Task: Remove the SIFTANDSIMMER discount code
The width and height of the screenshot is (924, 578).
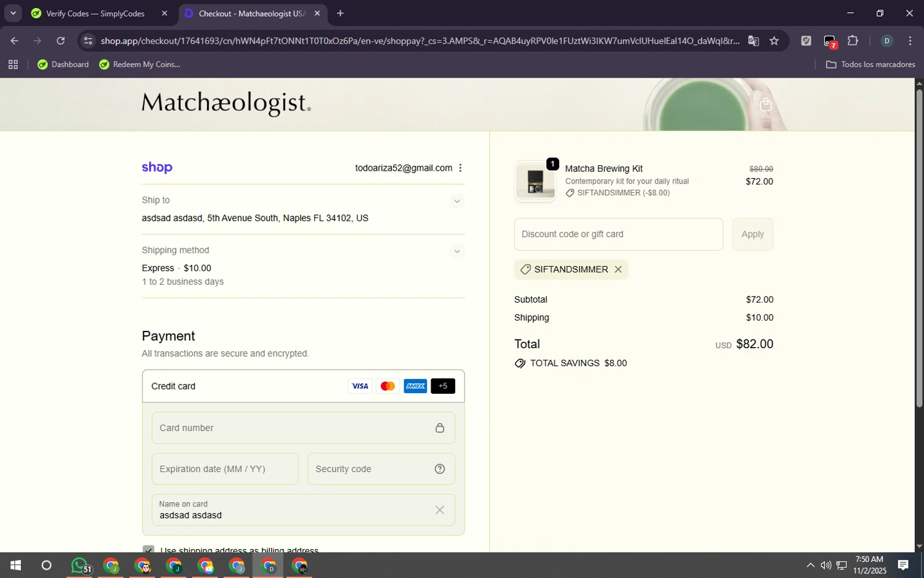Action: 618,269
